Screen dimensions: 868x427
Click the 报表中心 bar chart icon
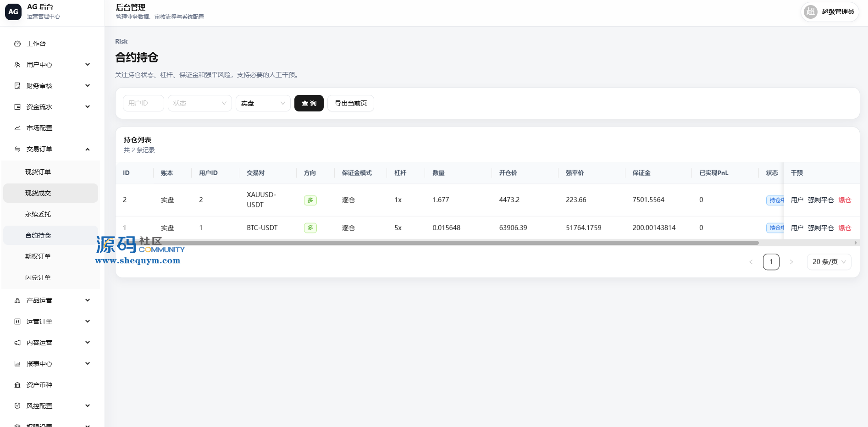tap(17, 364)
